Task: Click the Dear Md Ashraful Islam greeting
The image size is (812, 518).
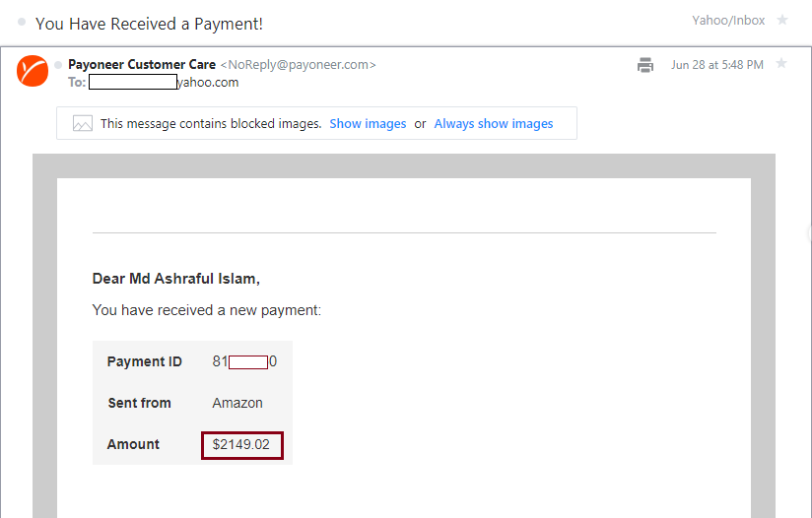Action: pyautogui.click(x=176, y=279)
